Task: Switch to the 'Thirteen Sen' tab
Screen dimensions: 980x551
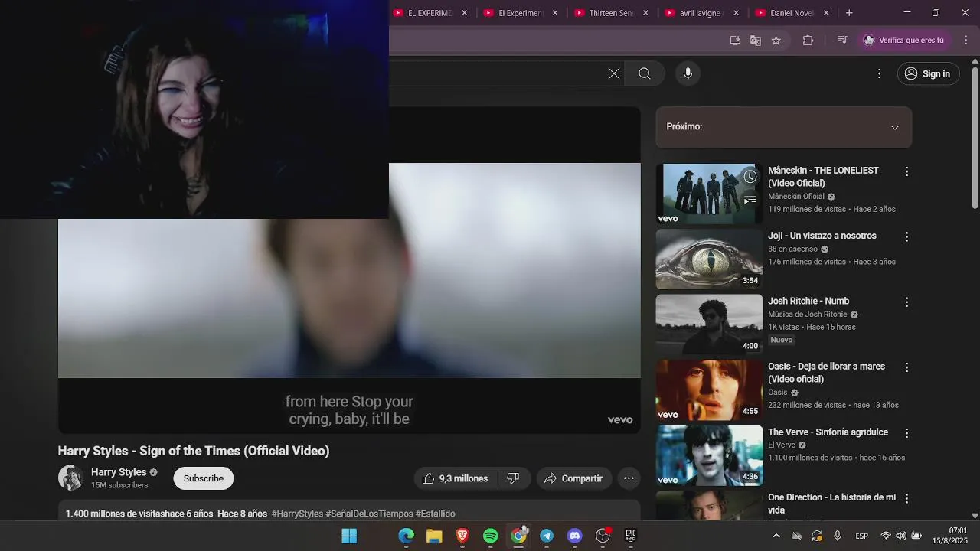Action: pyautogui.click(x=611, y=13)
